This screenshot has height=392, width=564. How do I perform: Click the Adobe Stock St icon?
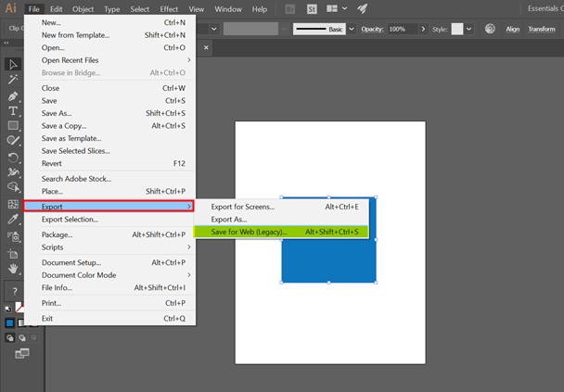pos(312,9)
